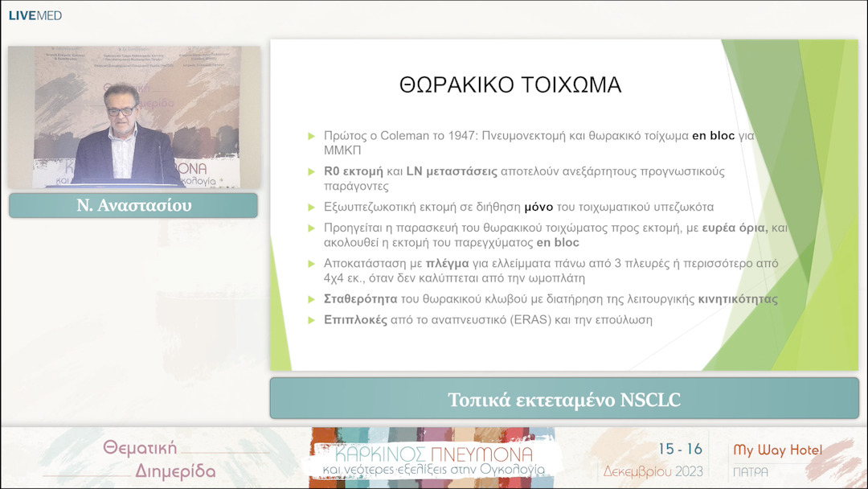Click the LIVEMED logo
The image size is (868, 489).
pos(35,15)
